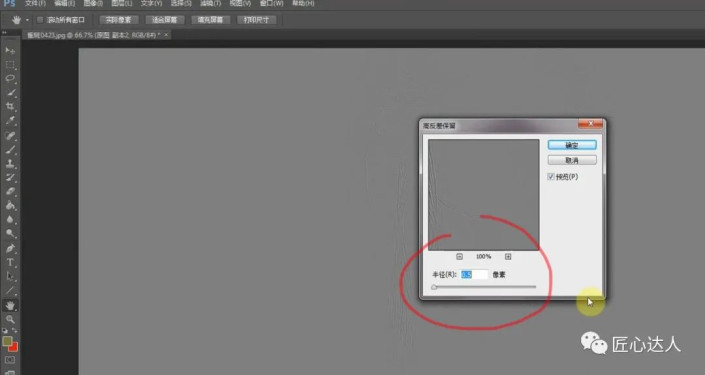Select the Hand tool in the toolbox

tap(10, 305)
